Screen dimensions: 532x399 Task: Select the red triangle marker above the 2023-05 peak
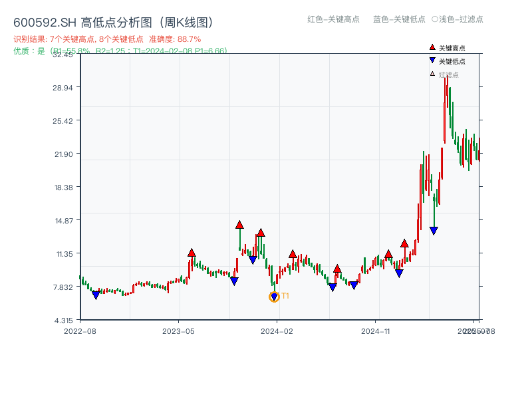click(x=192, y=253)
